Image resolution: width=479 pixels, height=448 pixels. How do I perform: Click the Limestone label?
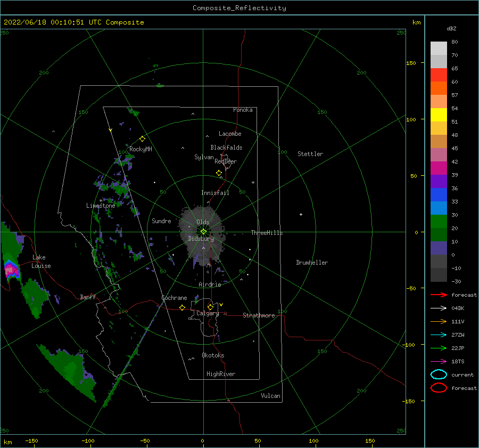101,206
